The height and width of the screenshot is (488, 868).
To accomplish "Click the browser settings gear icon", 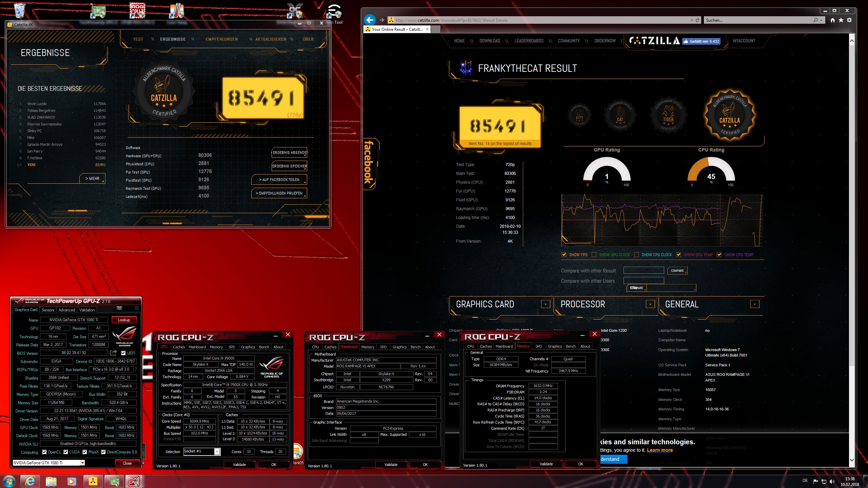I will (x=849, y=20).
